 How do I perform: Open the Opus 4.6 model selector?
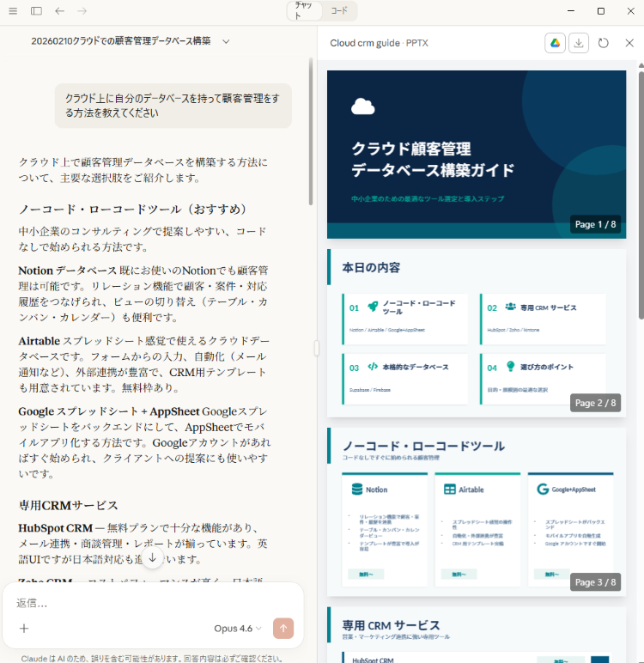pyautogui.click(x=239, y=628)
